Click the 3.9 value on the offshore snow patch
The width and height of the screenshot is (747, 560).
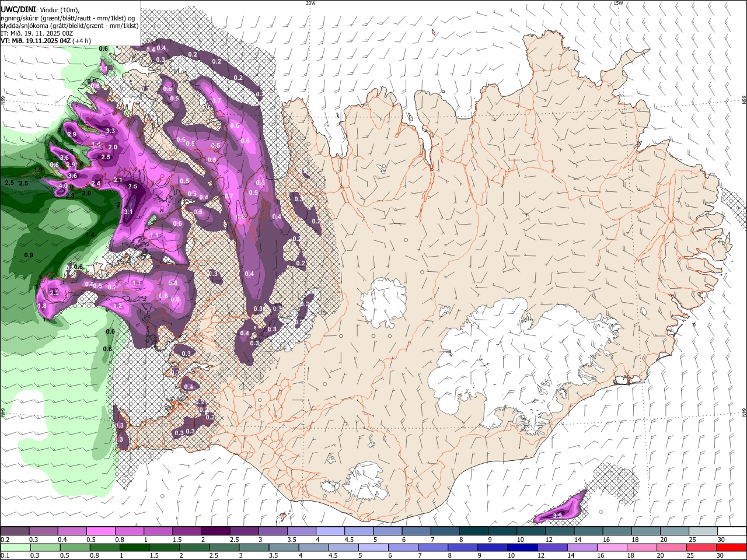(557, 516)
